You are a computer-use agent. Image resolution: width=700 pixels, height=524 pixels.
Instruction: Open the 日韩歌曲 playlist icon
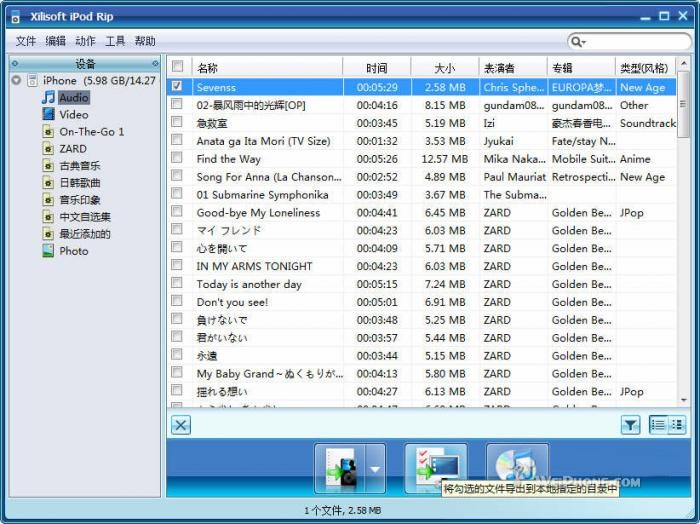point(48,183)
